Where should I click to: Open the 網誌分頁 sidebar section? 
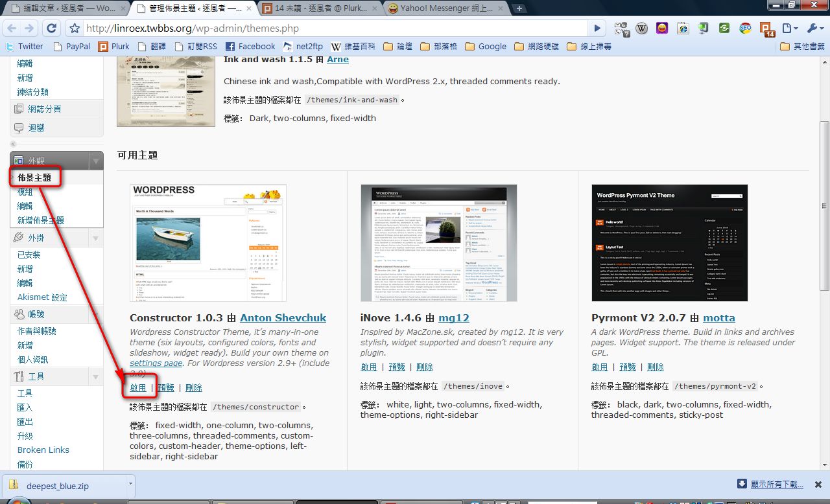(57, 109)
